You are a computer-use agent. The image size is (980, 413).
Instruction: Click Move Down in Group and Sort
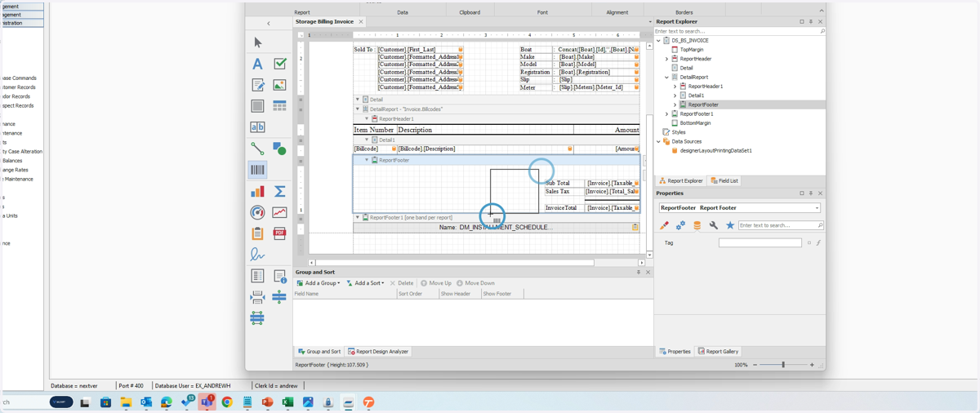pyautogui.click(x=475, y=283)
